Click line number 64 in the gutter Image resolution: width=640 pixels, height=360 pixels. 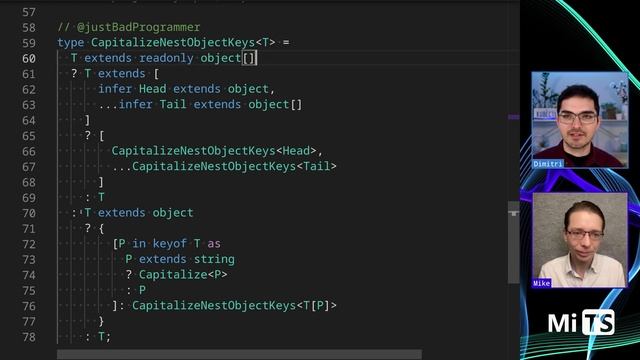click(x=29, y=121)
